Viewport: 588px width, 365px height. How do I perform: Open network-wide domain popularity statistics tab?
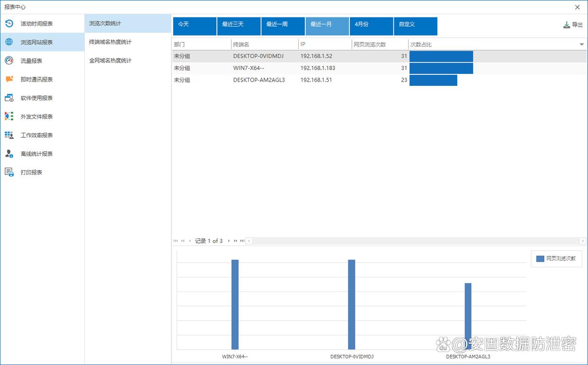[x=110, y=60]
